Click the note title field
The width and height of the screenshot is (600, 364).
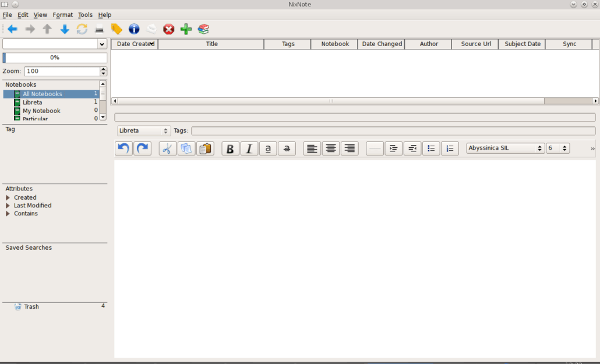[355, 117]
